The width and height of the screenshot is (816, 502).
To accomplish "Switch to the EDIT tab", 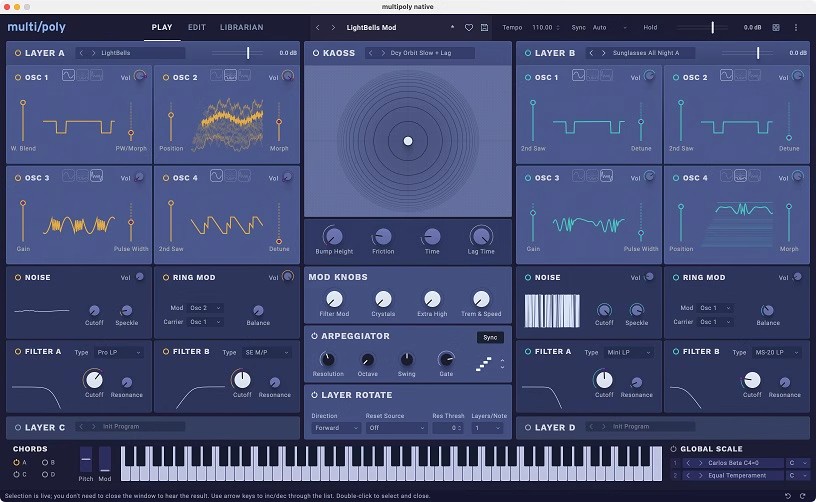I will click(x=197, y=27).
